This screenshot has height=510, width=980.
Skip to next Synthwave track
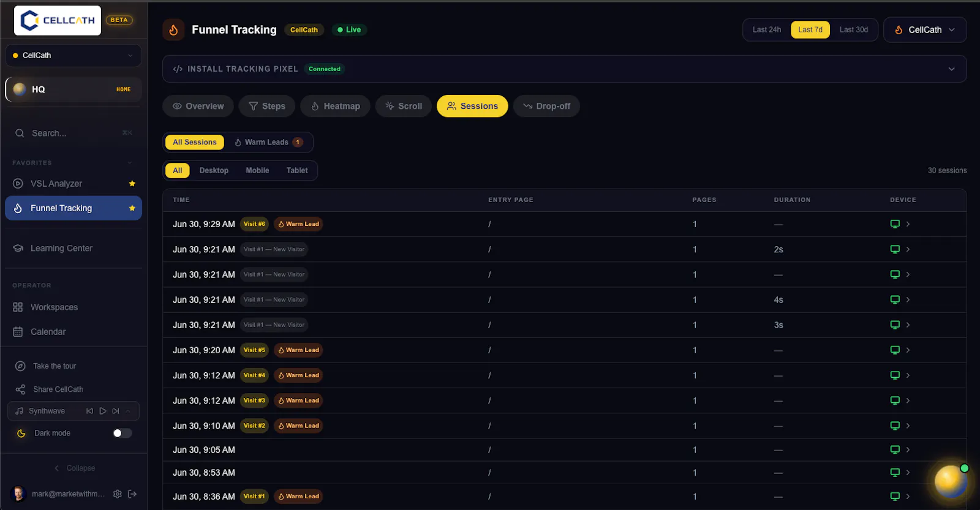tap(116, 411)
